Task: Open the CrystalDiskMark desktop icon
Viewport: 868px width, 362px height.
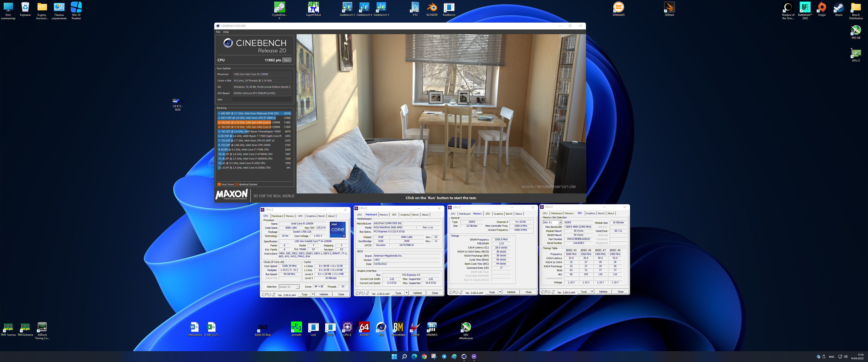Action: 279,10
